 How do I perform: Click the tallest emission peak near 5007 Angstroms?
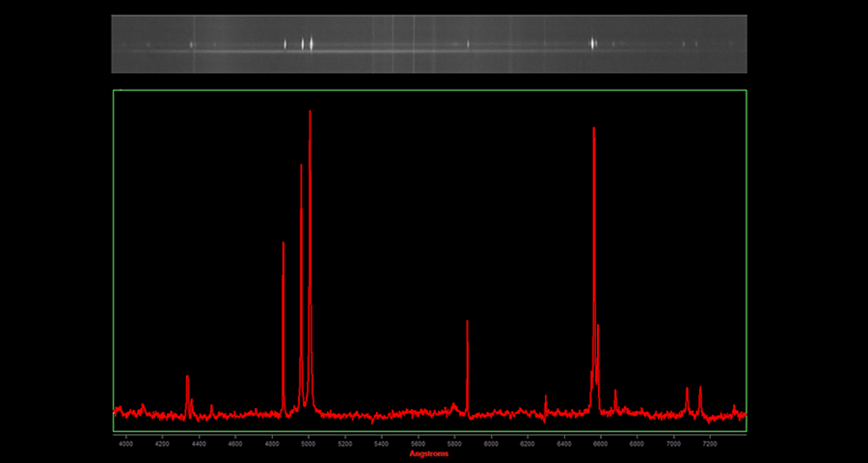click(310, 112)
